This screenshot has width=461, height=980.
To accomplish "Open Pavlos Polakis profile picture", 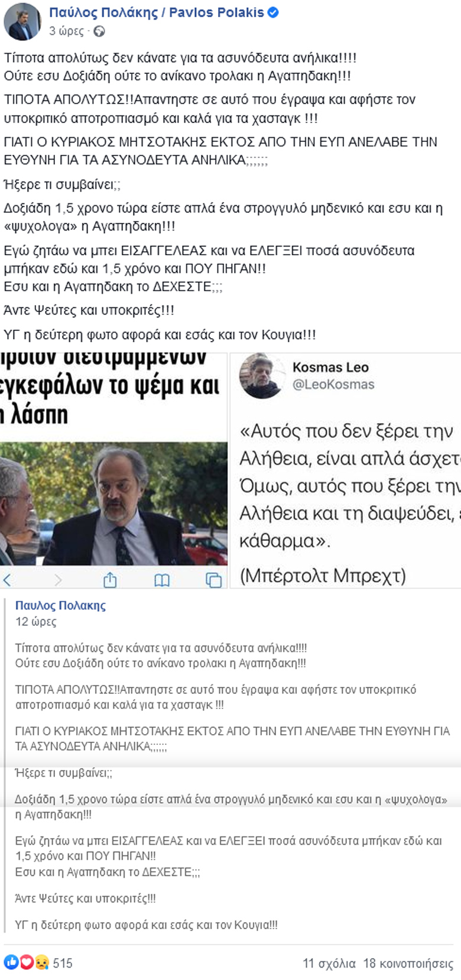I will (x=23, y=21).
